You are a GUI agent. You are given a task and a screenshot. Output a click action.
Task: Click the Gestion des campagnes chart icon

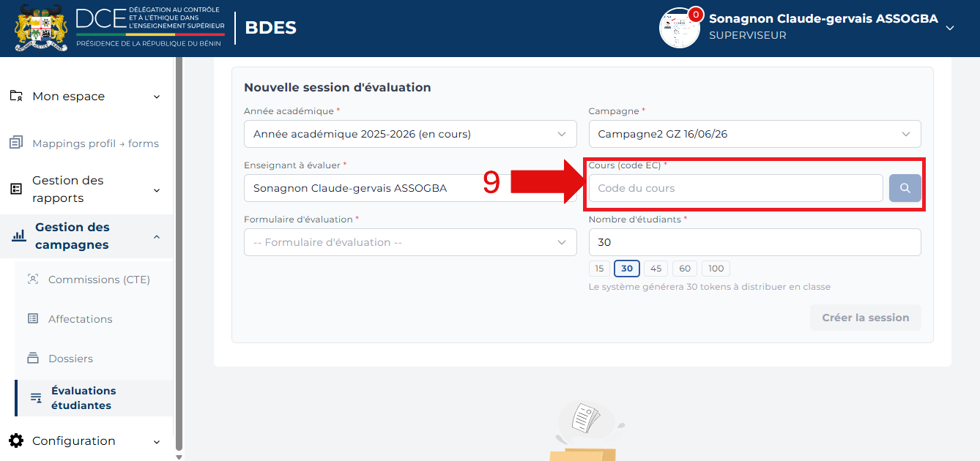(19, 236)
